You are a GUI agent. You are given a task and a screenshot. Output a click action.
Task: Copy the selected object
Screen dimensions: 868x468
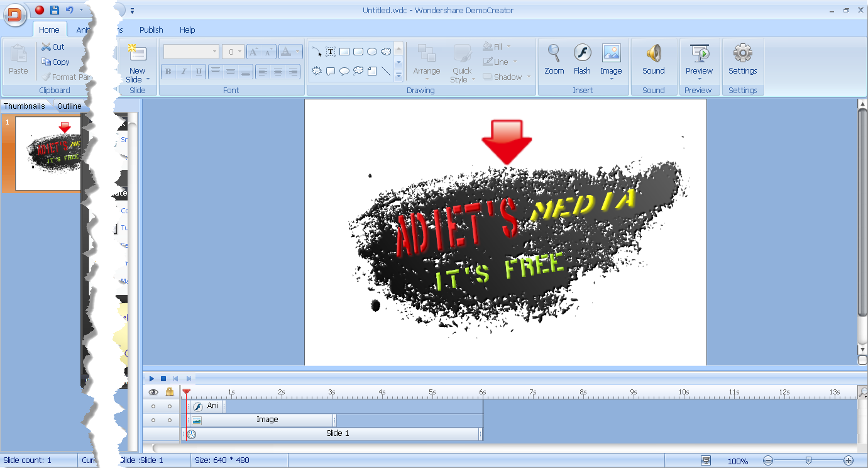click(x=55, y=62)
